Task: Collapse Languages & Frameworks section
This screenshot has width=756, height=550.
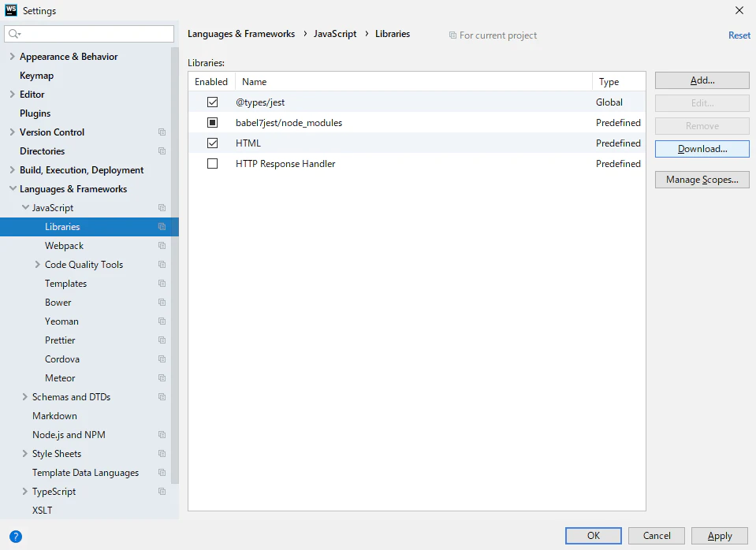Action: point(13,189)
